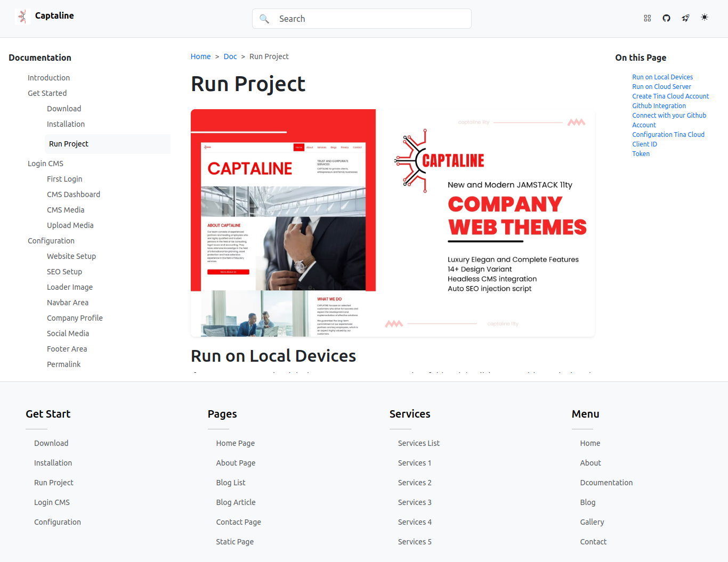Open Services List in footer
This screenshot has height=562, width=728.
pyautogui.click(x=418, y=443)
